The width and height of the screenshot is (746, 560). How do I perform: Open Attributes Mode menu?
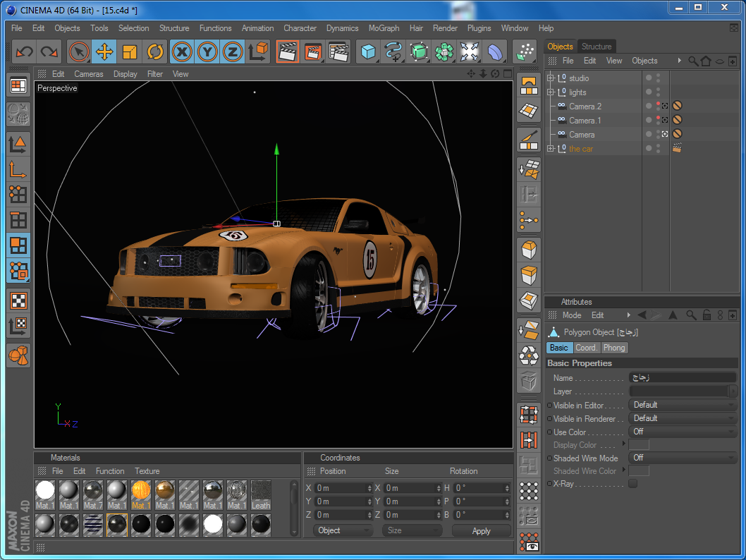571,315
